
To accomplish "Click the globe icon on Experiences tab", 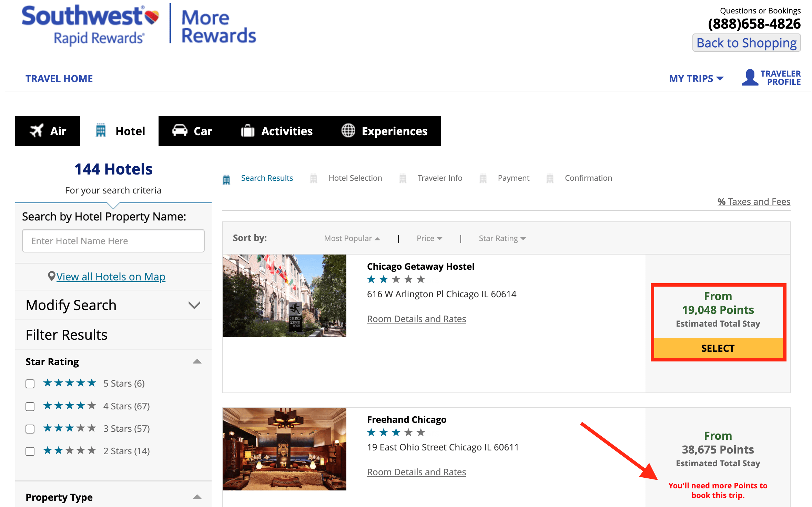I will tap(348, 131).
